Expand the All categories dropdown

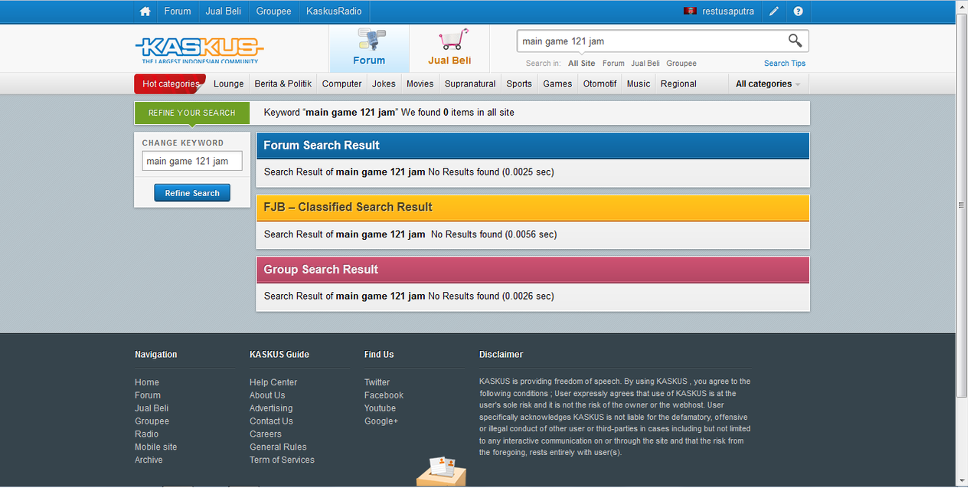pos(768,84)
